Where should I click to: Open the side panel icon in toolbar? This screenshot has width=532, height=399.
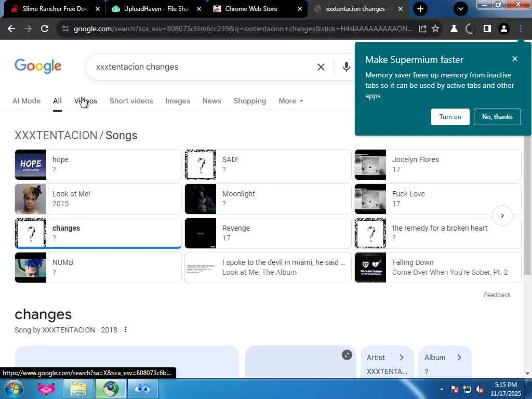[487, 29]
